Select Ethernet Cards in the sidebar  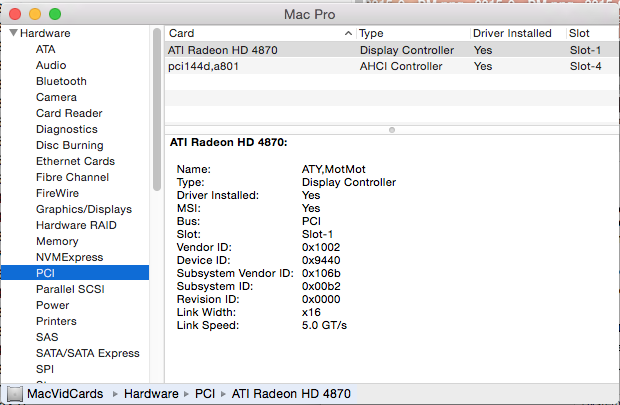coord(75,161)
